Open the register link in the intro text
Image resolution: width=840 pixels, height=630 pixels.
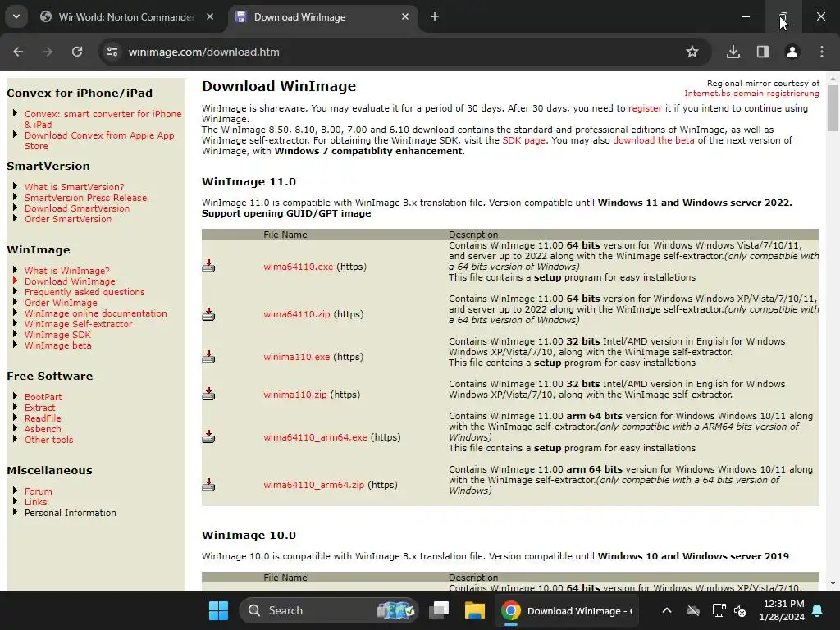645,108
